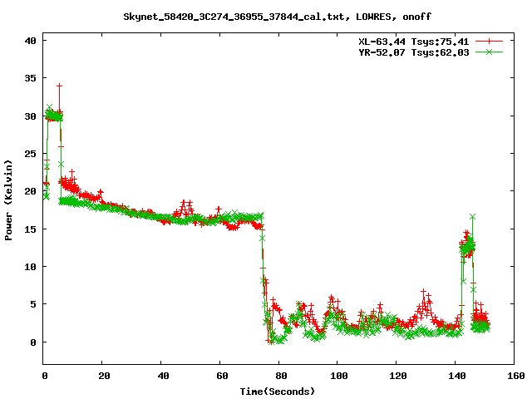Click the y-axis tick label 25
Screen dimensions: 532x399
click(x=30, y=154)
